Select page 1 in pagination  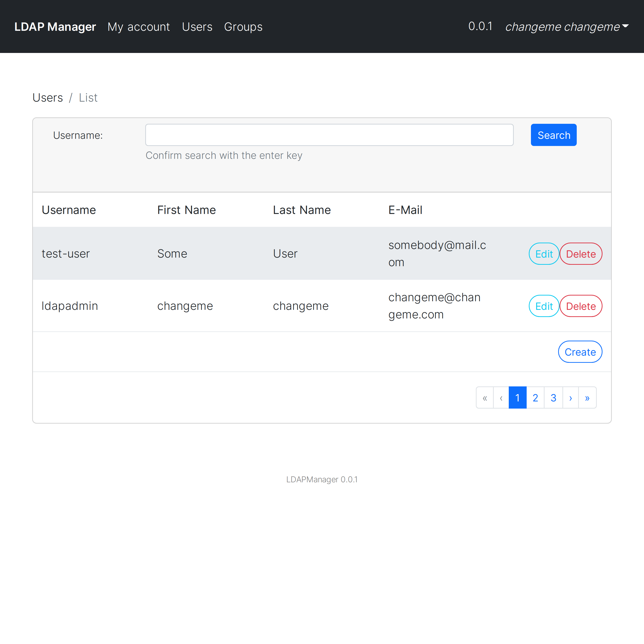[x=517, y=398]
